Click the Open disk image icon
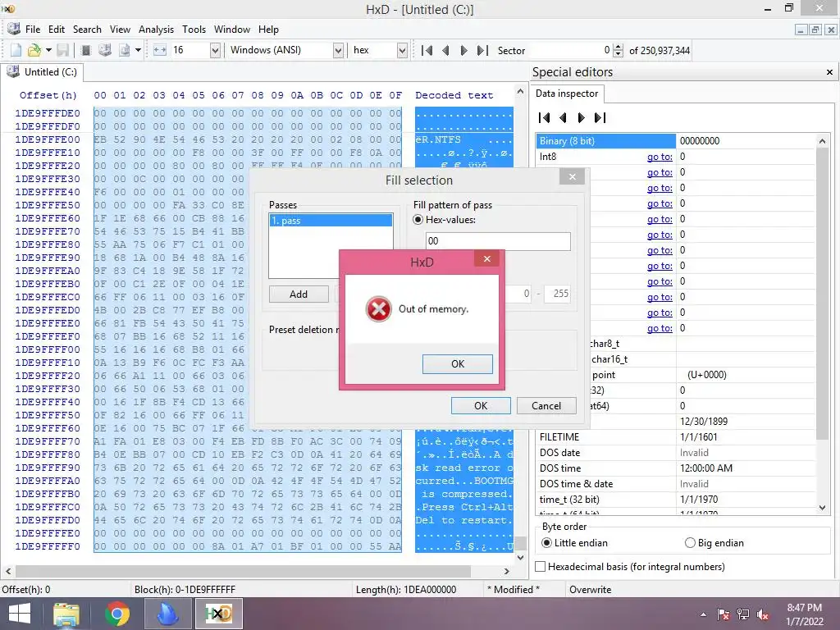 pyautogui.click(x=125, y=50)
